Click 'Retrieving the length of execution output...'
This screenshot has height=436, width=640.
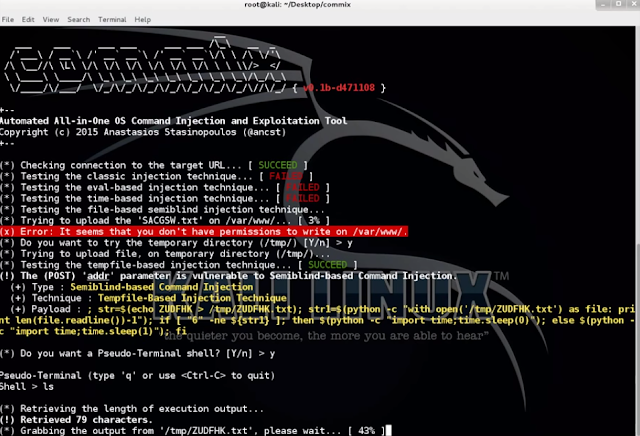click(x=132, y=409)
